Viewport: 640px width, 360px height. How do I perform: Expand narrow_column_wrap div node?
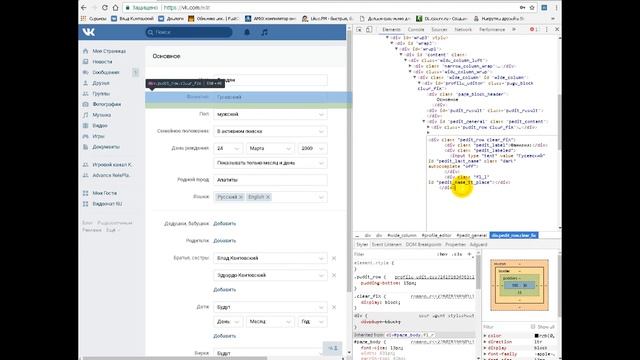click(410, 66)
